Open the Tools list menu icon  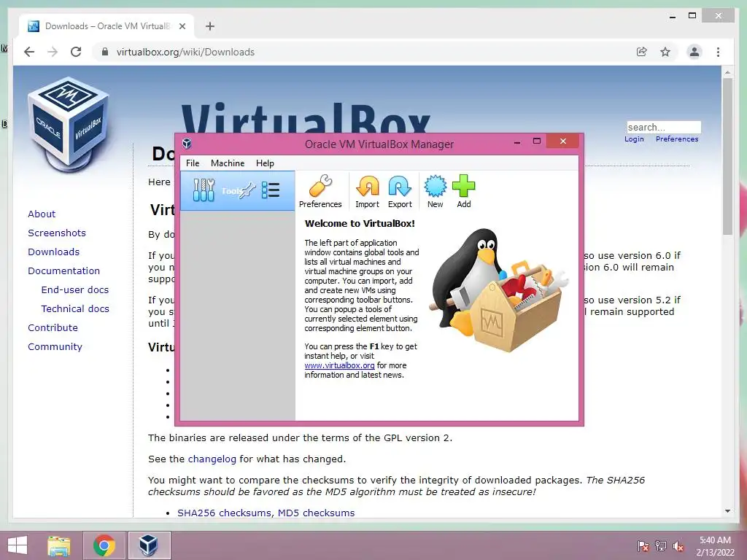click(x=271, y=190)
